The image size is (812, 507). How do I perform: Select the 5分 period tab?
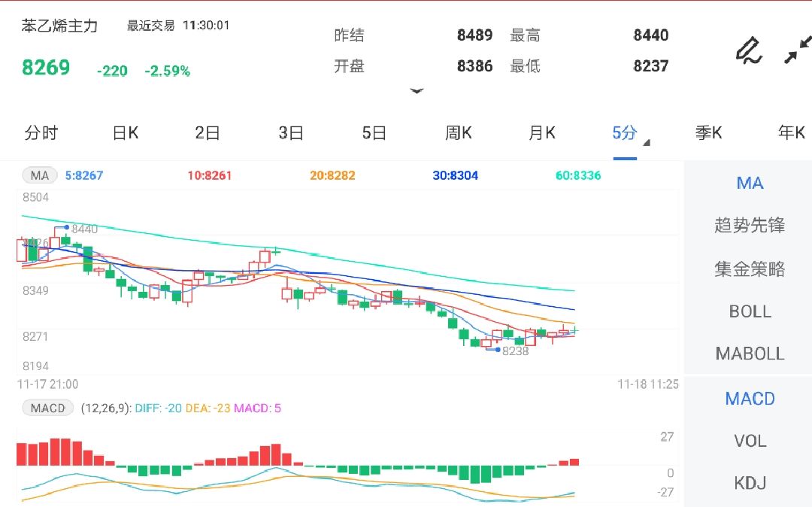pyautogui.click(x=625, y=133)
